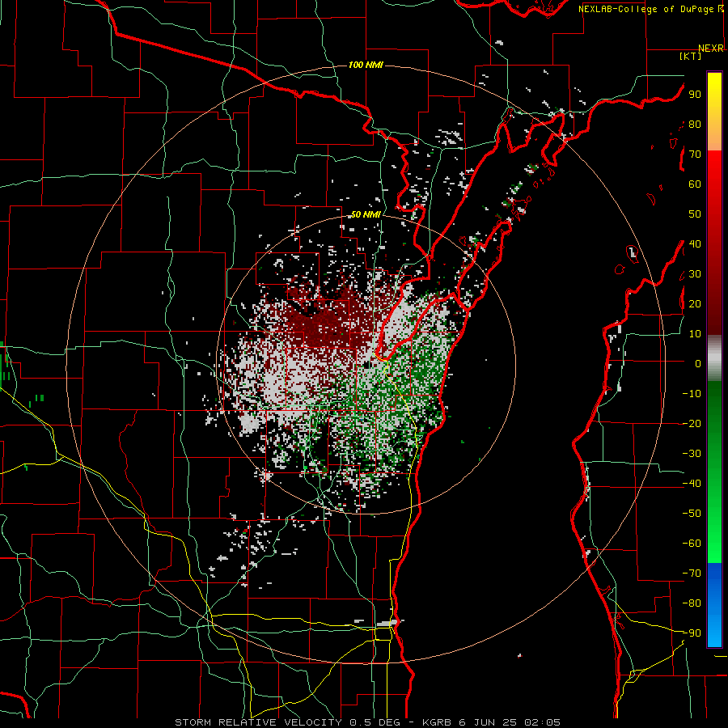Screen dimensions: 728x728
Task: Click the positive 50 scale value
Action: pos(695,214)
